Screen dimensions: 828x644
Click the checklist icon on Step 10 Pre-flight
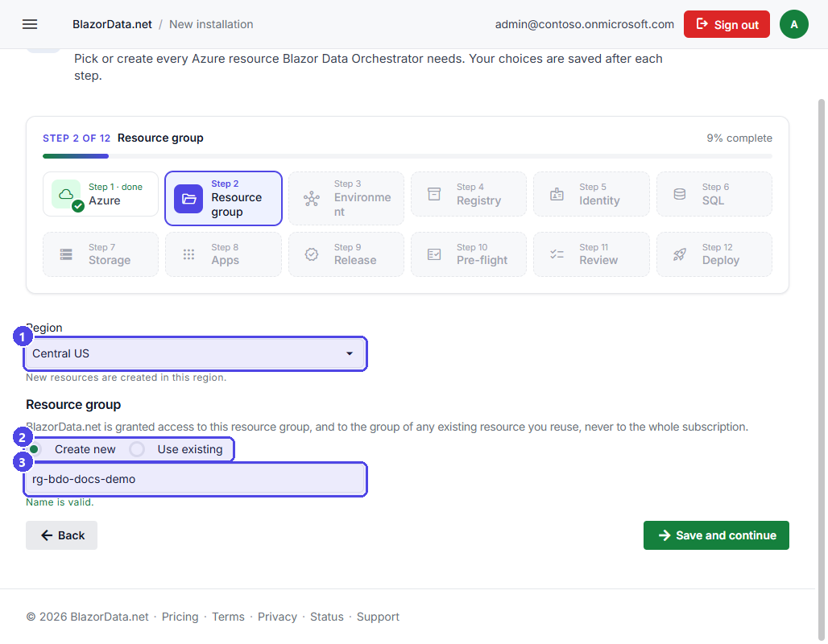(x=434, y=254)
